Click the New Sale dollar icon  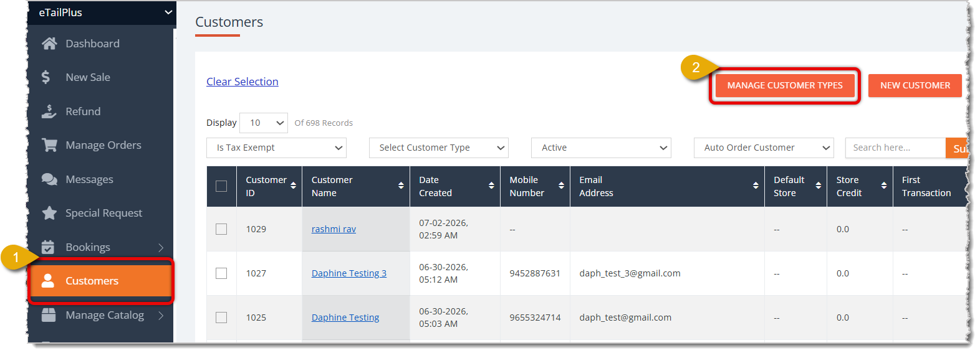point(46,77)
